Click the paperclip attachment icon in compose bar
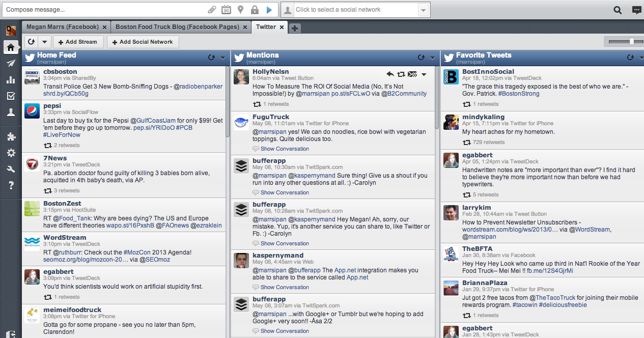Screen dimensions: 644x338 point(212,10)
